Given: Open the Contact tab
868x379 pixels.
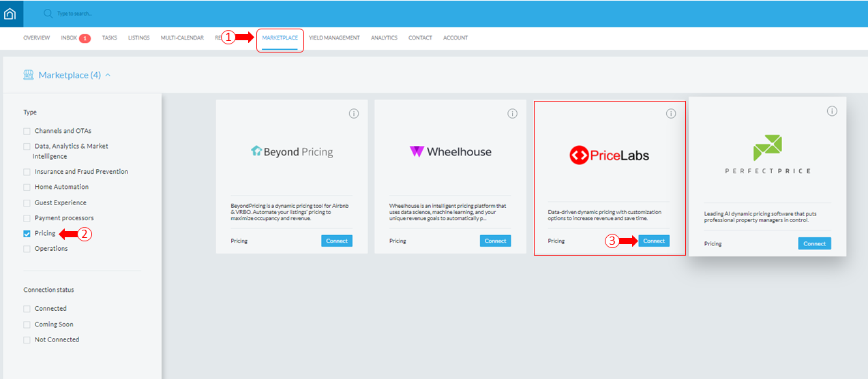Looking at the screenshot, I should [420, 38].
